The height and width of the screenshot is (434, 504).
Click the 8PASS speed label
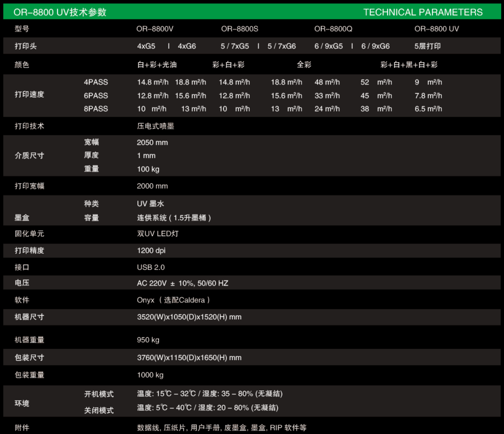(x=96, y=109)
